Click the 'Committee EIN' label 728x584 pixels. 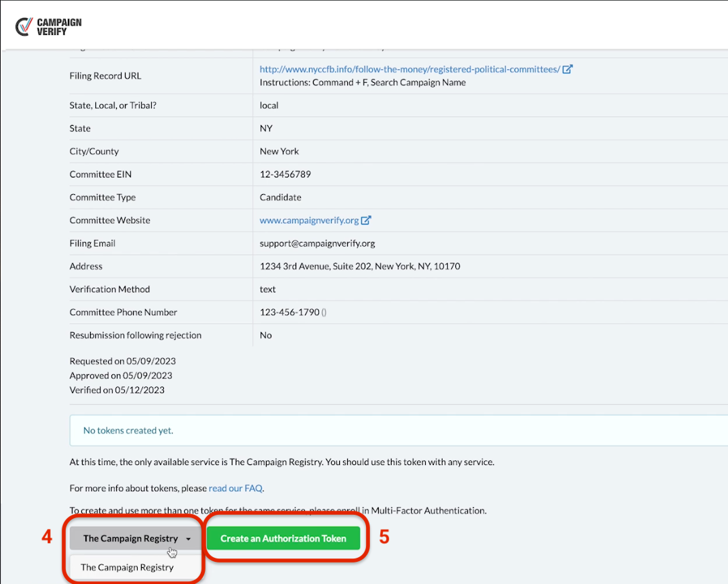pos(101,174)
